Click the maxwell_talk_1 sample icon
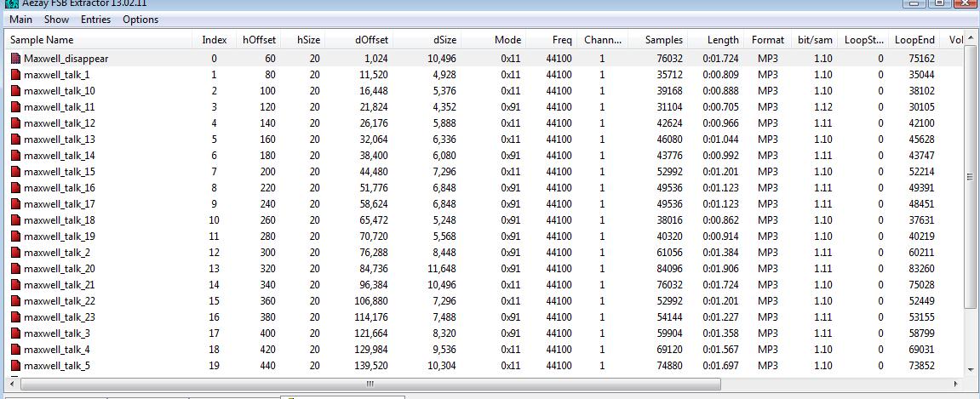The image size is (980, 399). pos(15,75)
